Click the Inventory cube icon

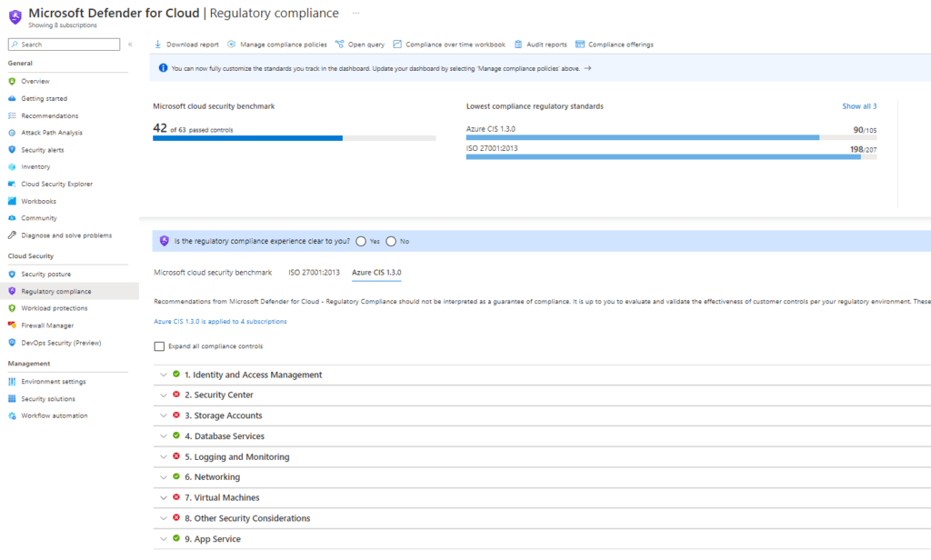pyautogui.click(x=12, y=167)
